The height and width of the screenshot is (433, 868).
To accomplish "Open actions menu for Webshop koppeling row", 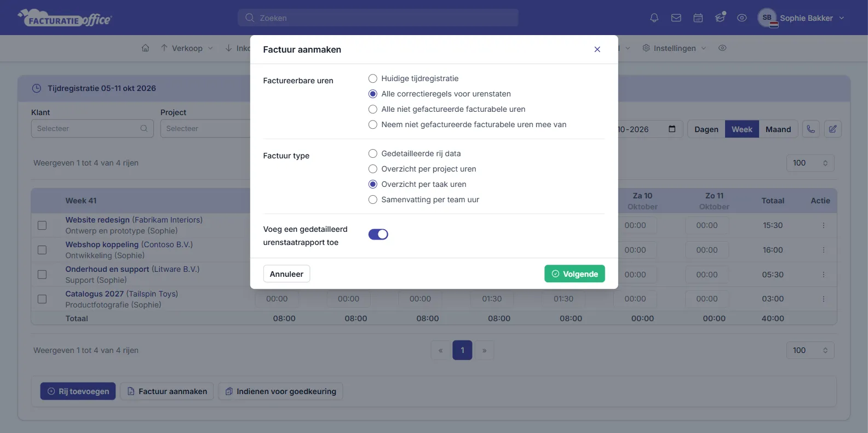I will (823, 250).
